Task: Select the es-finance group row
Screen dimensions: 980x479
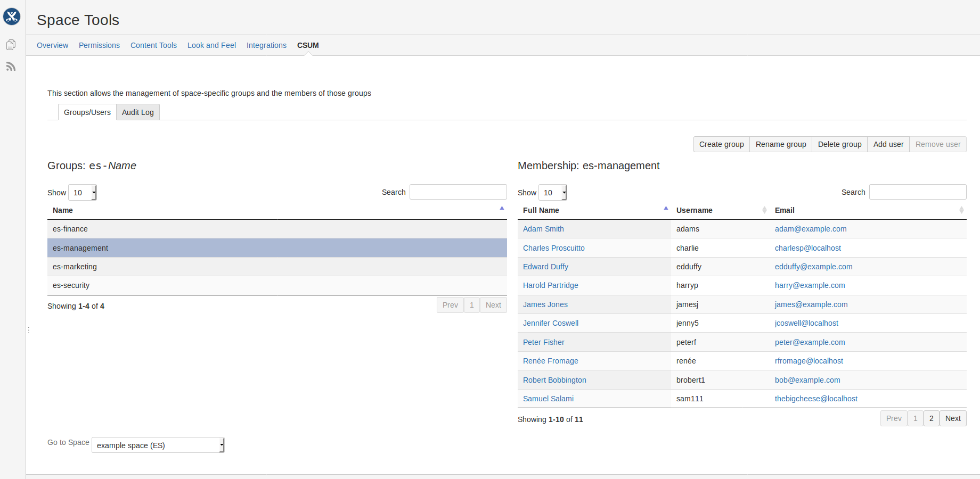Action: tap(277, 229)
